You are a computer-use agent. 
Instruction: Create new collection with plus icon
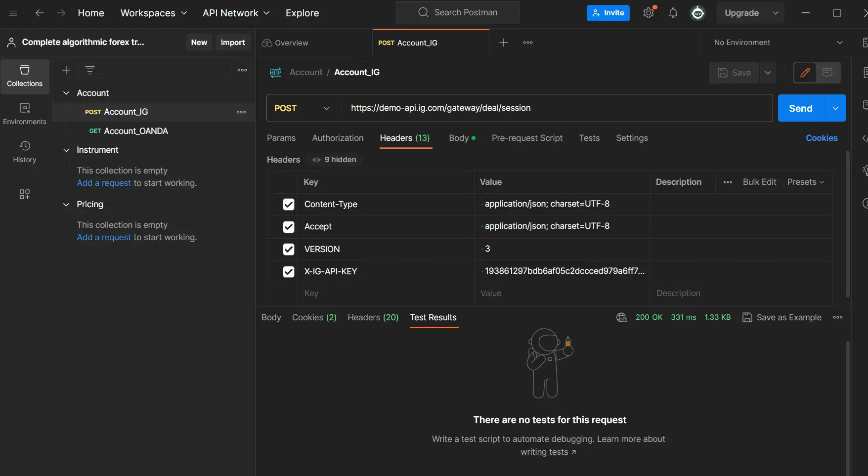[x=66, y=70]
